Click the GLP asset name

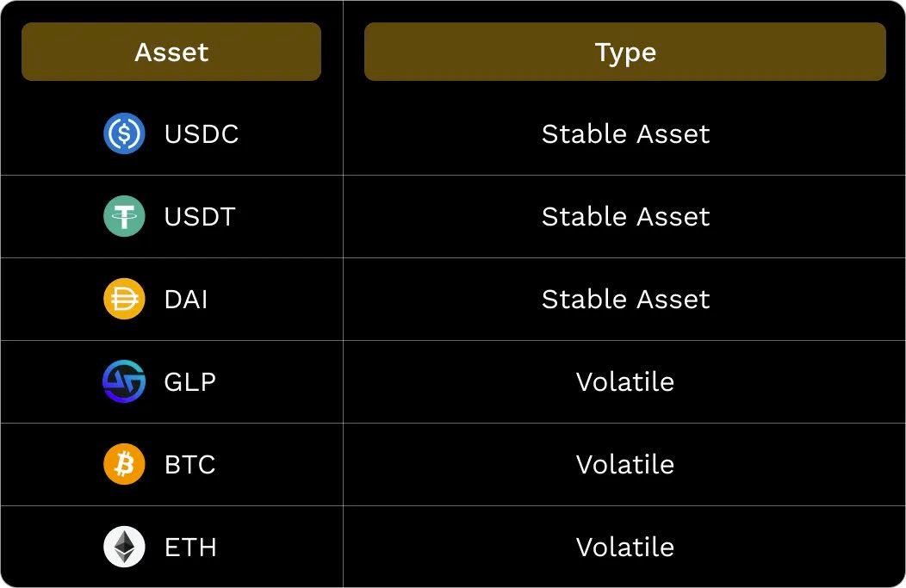190,381
